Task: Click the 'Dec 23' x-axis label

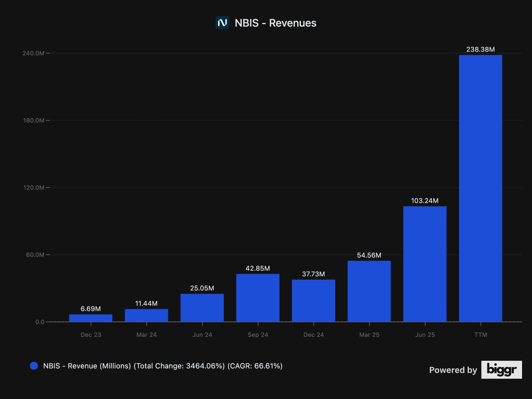Action: pyautogui.click(x=91, y=335)
